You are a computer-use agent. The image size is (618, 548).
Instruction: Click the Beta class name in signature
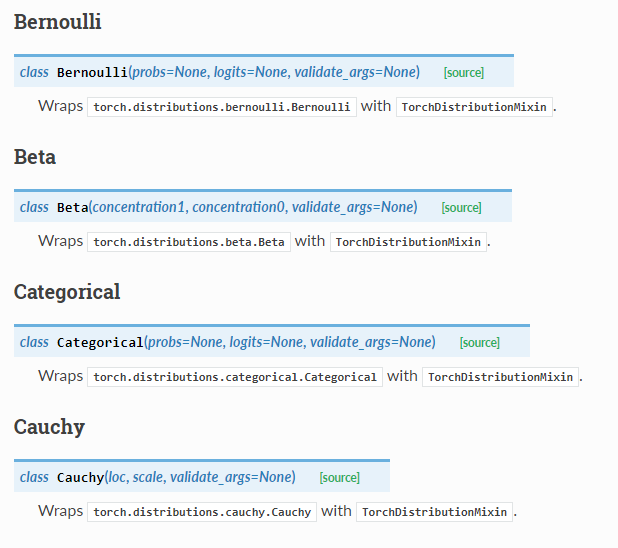click(x=73, y=208)
